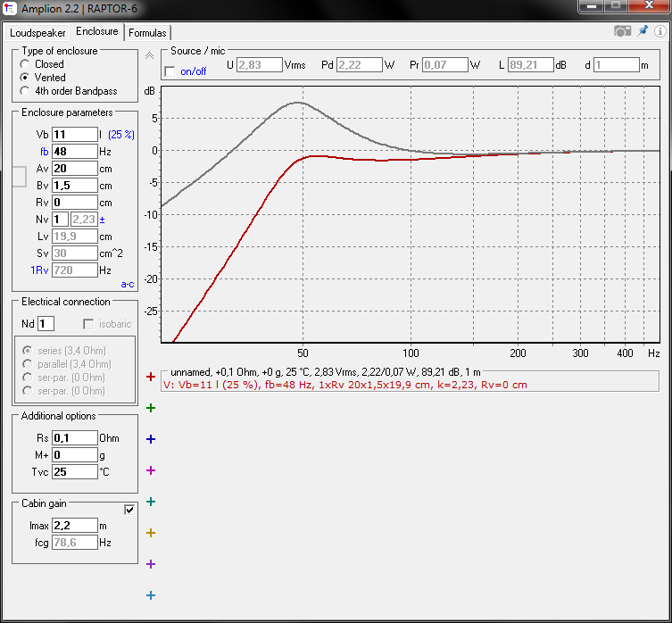The image size is (672, 623).
Task: Minimize the Amplion window
Action: [591, 6]
